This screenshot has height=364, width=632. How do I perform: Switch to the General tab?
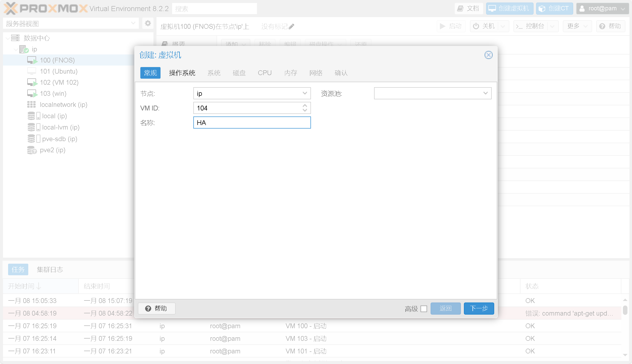click(150, 73)
